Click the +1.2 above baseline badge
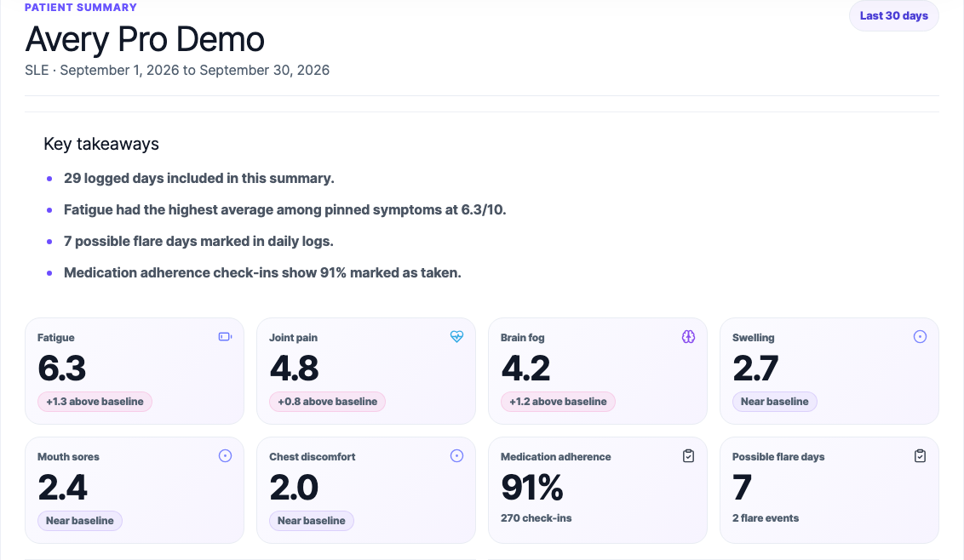964x560 pixels. click(558, 402)
